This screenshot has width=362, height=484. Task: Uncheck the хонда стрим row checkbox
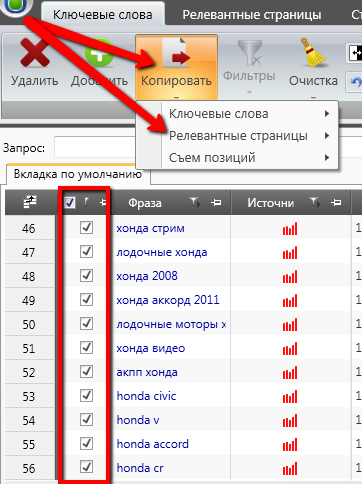86,228
